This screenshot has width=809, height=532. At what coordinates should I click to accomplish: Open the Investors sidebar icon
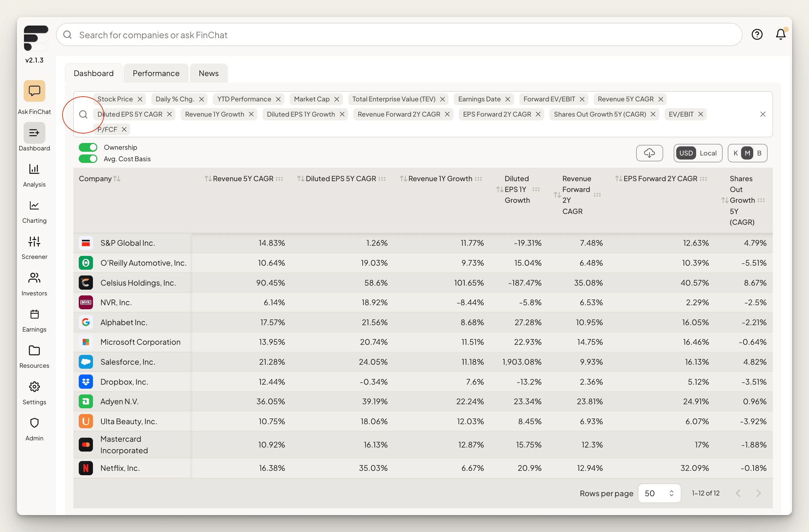click(34, 278)
